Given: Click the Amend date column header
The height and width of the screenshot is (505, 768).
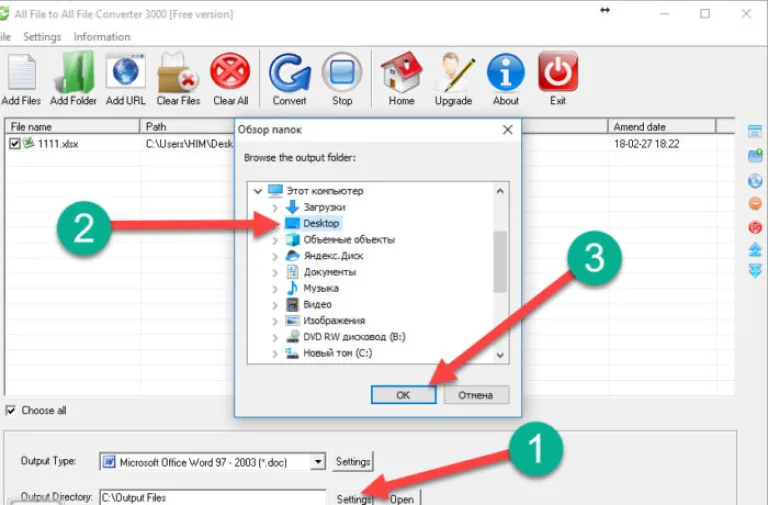Looking at the screenshot, I should point(662,126).
